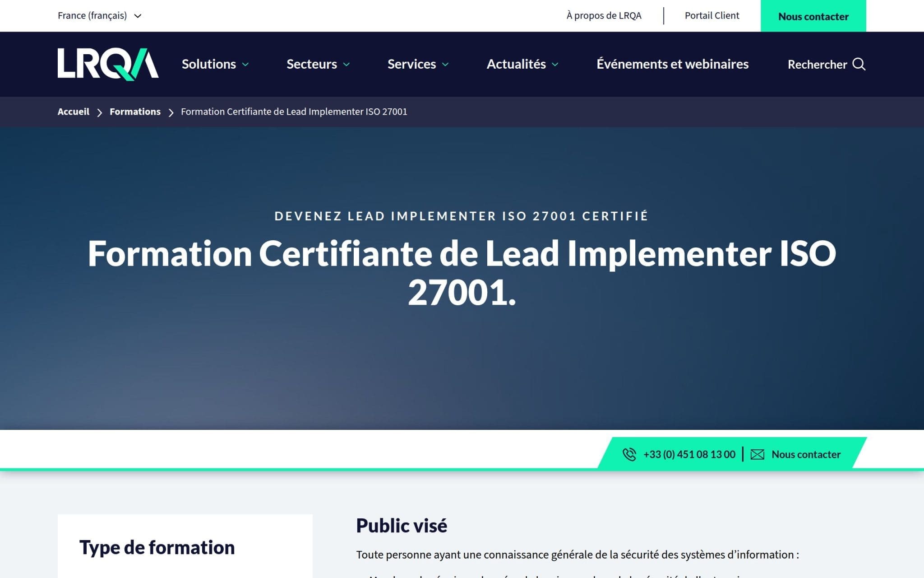This screenshot has height=578, width=924.
Task: Expand the Secteurs menu
Action: pos(318,64)
